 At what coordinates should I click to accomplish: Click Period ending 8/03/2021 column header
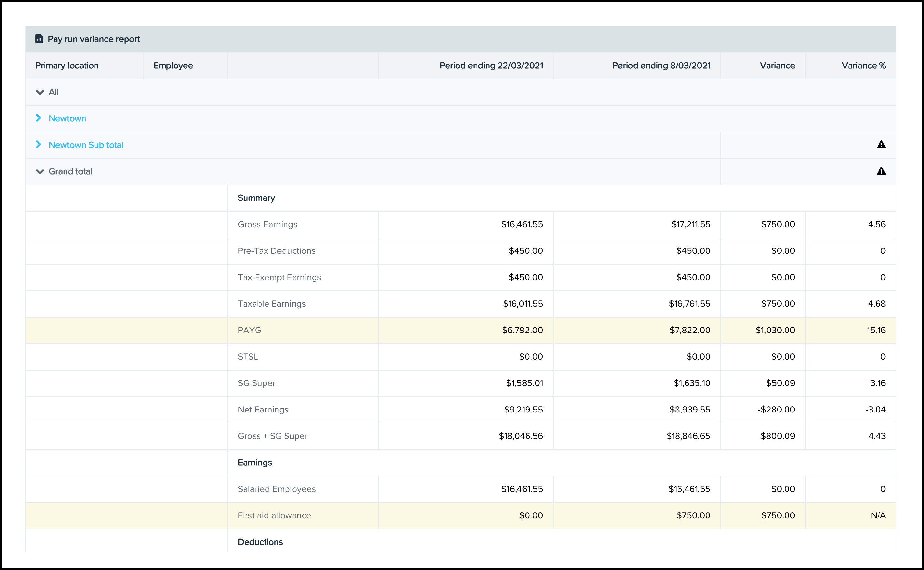pos(661,66)
